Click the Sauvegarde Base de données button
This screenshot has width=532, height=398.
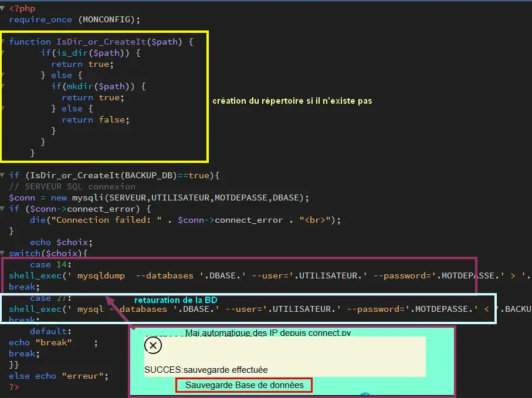(244, 385)
